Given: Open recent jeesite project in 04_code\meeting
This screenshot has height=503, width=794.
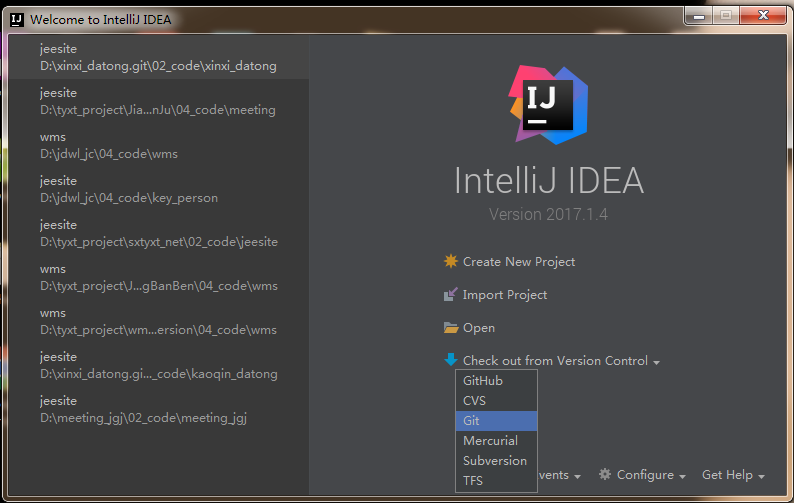Looking at the screenshot, I should click(x=158, y=101).
